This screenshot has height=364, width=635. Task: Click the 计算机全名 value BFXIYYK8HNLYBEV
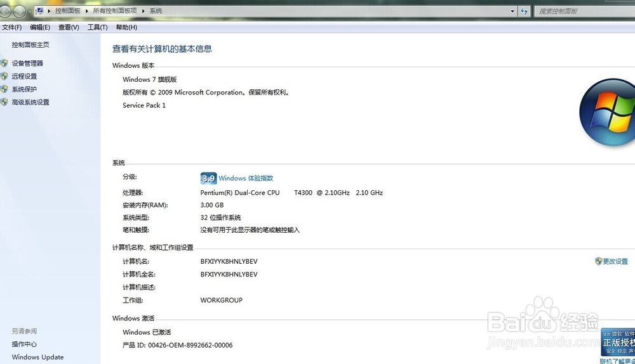[229, 274]
